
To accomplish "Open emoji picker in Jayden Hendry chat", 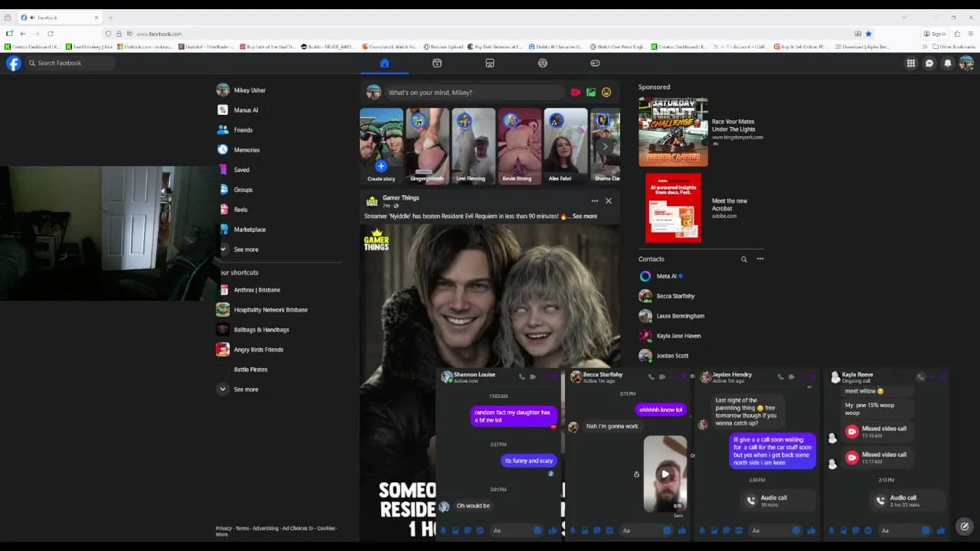I will 796,530.
